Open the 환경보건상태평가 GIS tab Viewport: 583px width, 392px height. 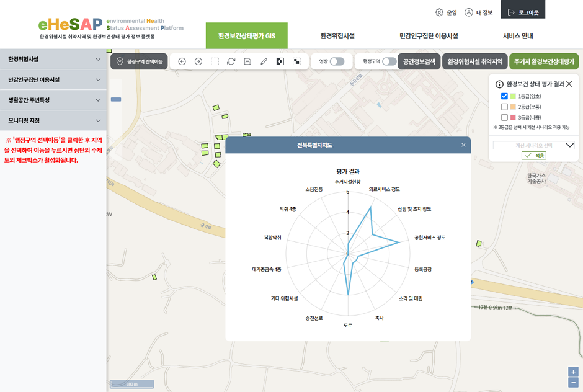tap(246, 36)
